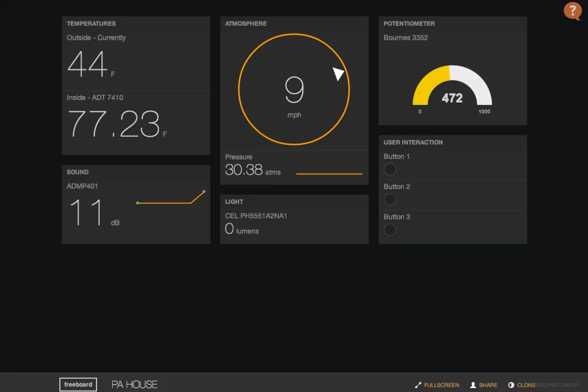Image resolution: width=588 pixels, height=392 pixels.
Task: Open the orange help question mark icon
Action: pos(572,11)
